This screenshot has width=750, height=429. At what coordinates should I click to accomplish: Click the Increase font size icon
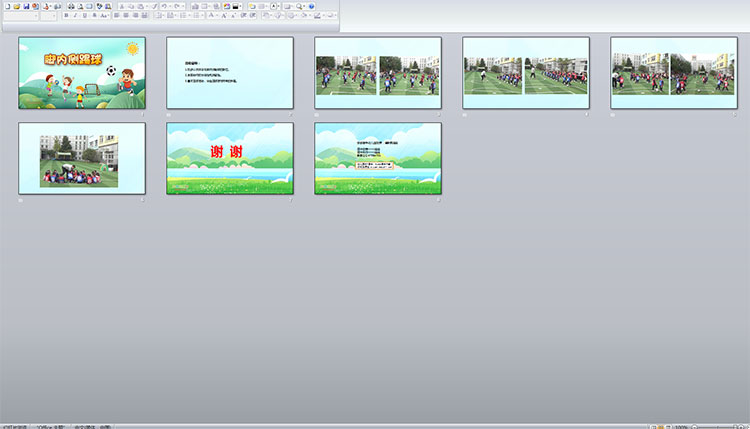point(223,15)
